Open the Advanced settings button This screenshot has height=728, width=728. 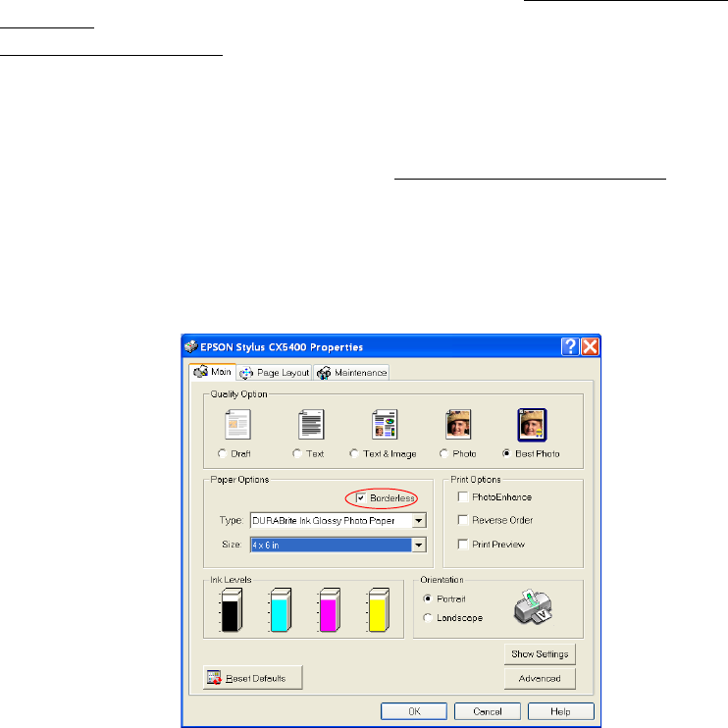click(540, 678)
